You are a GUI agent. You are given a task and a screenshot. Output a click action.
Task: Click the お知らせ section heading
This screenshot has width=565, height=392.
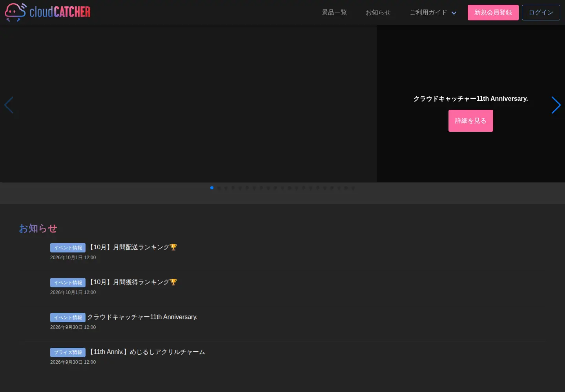(x=38, y=229)
